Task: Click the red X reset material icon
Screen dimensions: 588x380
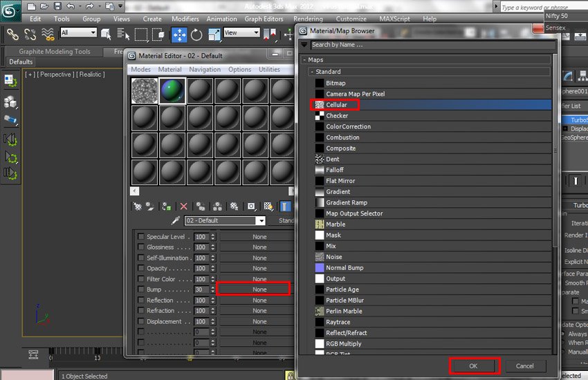Action: 183,206
